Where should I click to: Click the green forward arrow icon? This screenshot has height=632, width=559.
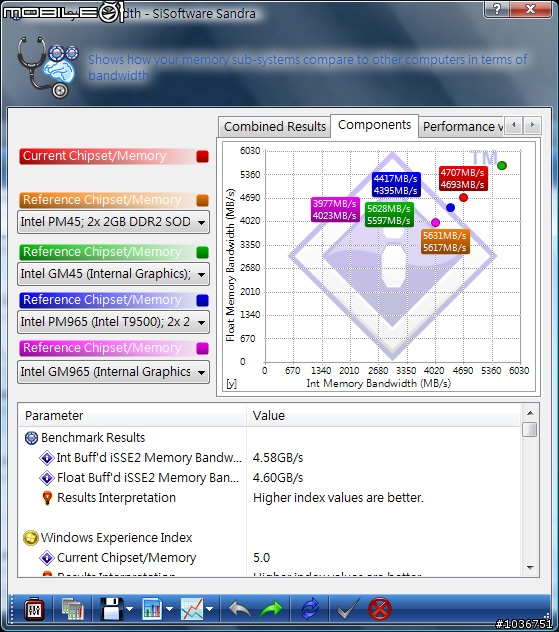tap(271, 609)
